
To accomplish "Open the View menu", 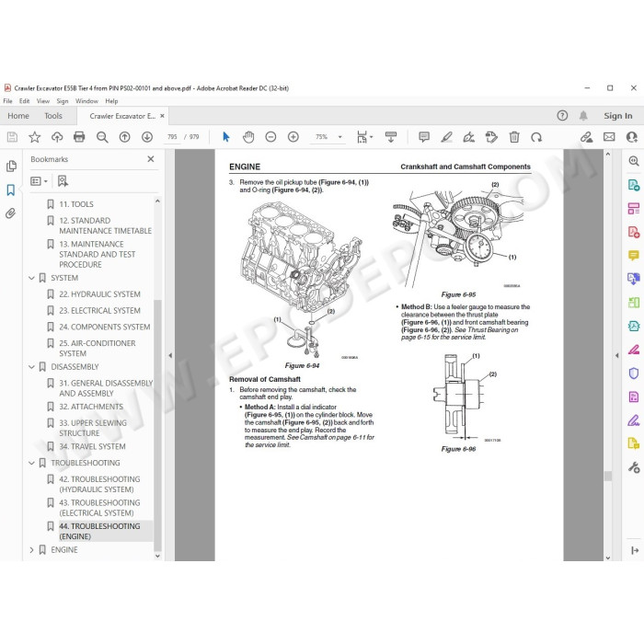I will [x=42, y=101].
